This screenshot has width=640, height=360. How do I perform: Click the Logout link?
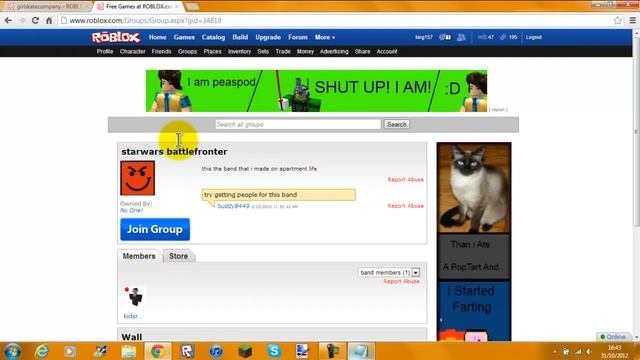(533, 37)
